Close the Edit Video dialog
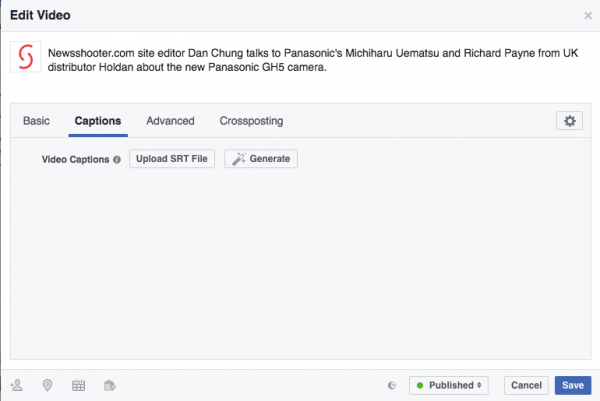Screen dimensions: 600x401 click(588, 16)
